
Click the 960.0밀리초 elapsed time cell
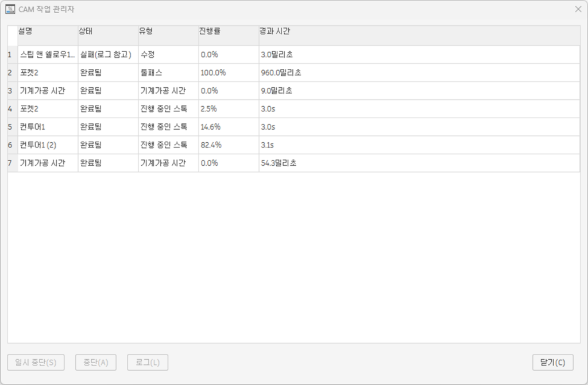pos(419,73)
